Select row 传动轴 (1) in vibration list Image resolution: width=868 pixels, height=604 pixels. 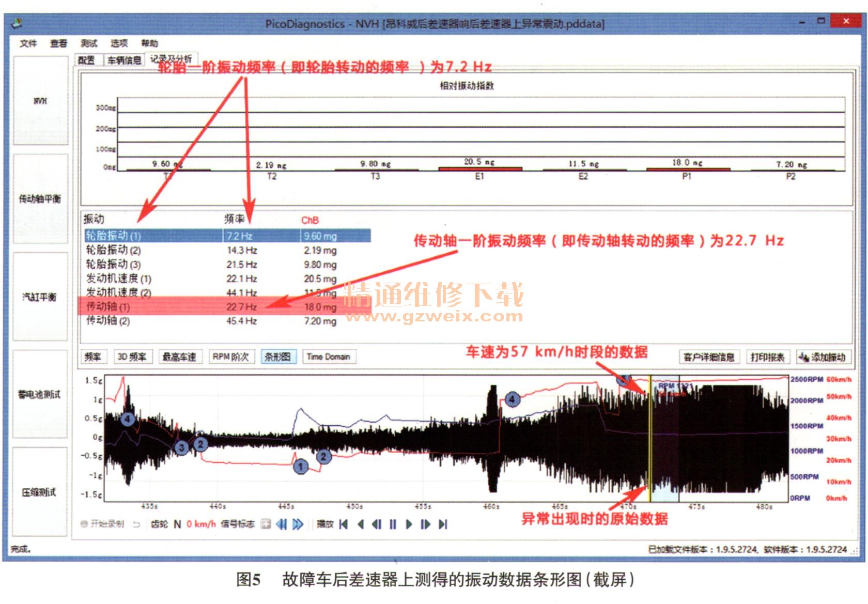(228, 306)
